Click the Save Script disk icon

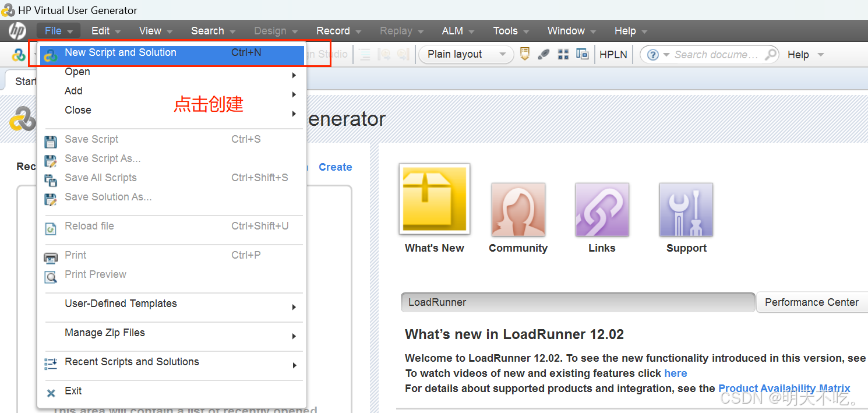(x=51, y=142)
